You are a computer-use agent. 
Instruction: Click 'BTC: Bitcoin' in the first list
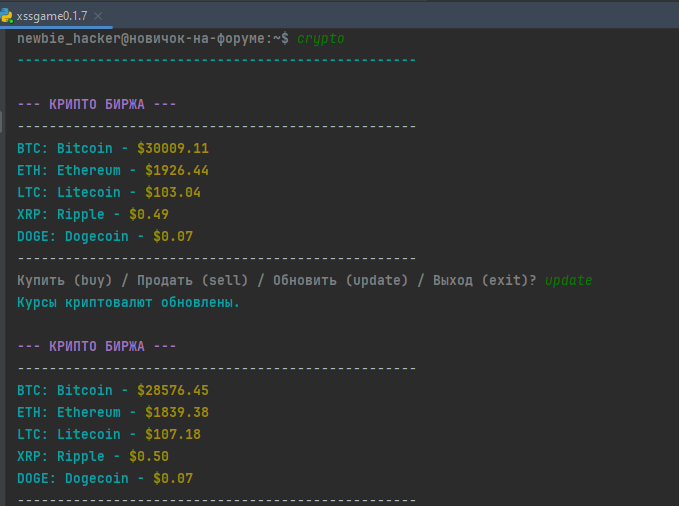coord(65,148)
